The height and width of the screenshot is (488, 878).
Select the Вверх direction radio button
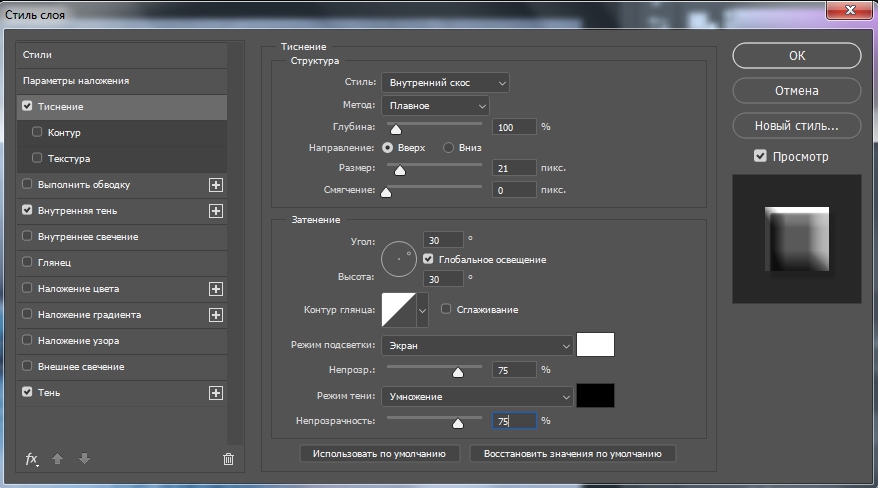coord(387,148)
